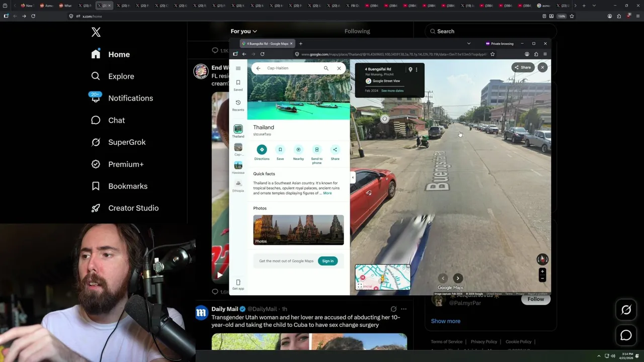Close Street View with X button

tap(542, 67)
